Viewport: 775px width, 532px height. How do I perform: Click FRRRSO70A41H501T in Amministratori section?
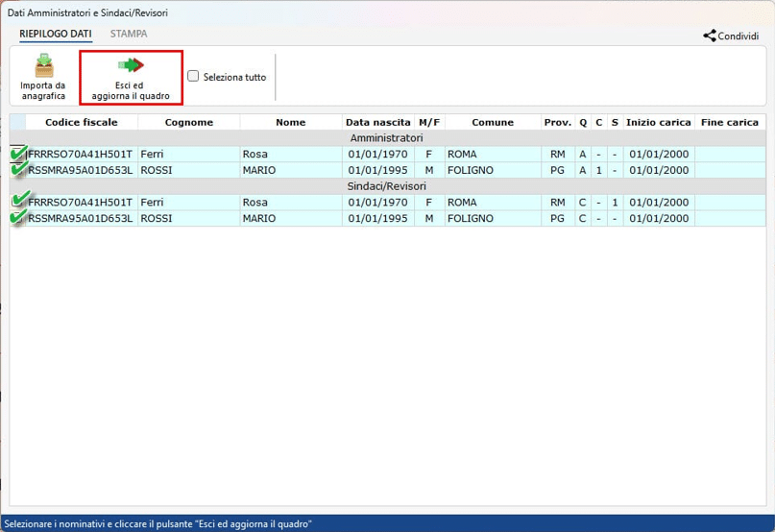80,154
